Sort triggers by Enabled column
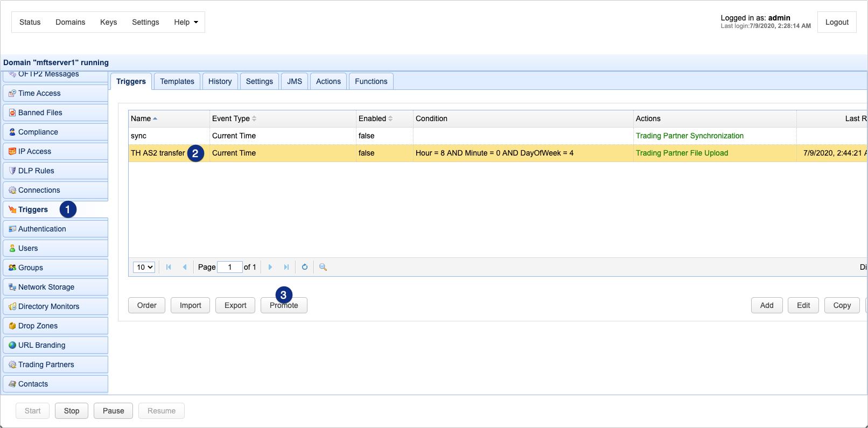The image size is (868, 428). pyautogui.click(x=384, y=118)
